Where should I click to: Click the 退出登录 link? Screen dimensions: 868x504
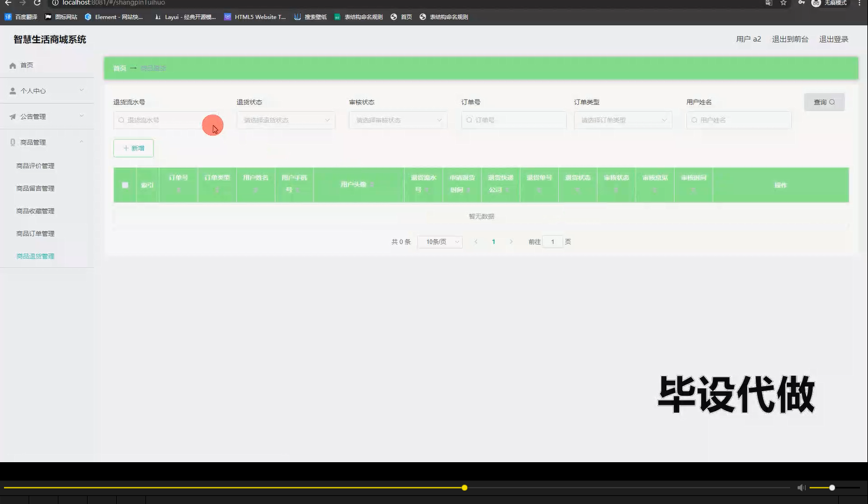pos(833,39)
